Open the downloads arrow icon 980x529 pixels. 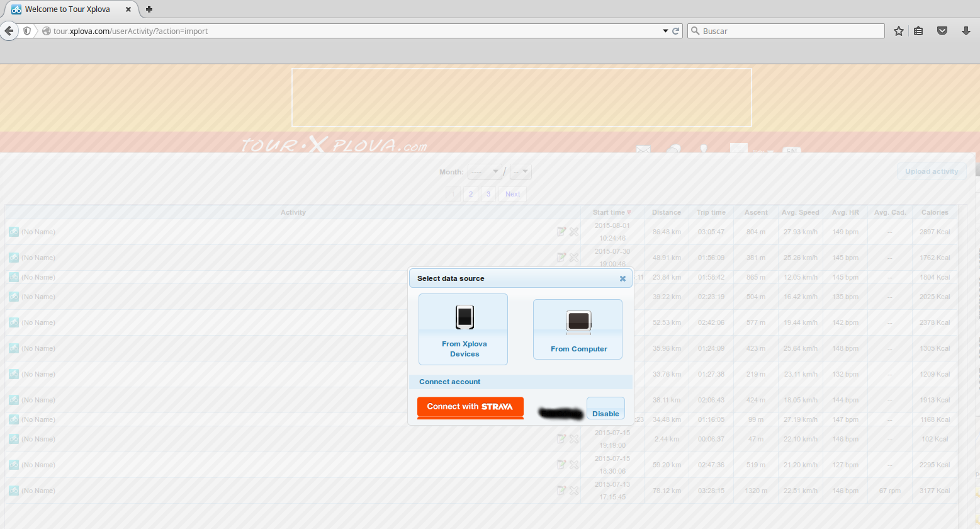point(966,31)
